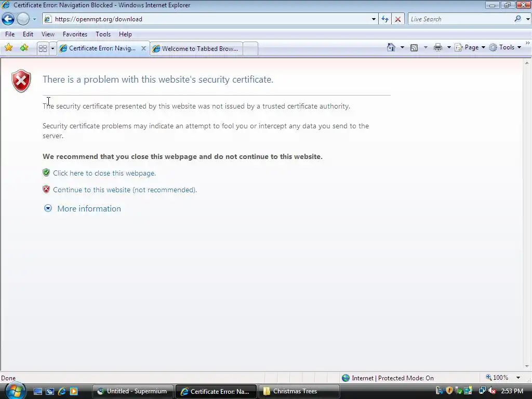The width and height of the screenshot is (532, 399).
Task: Switch to Untitled - Supermium taskbar button
Action: (x=132, y=392)
